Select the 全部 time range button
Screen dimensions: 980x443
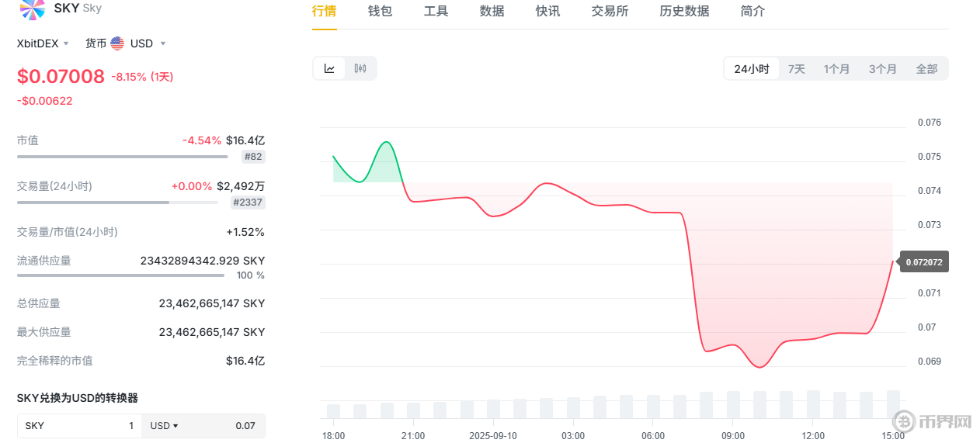926,69
